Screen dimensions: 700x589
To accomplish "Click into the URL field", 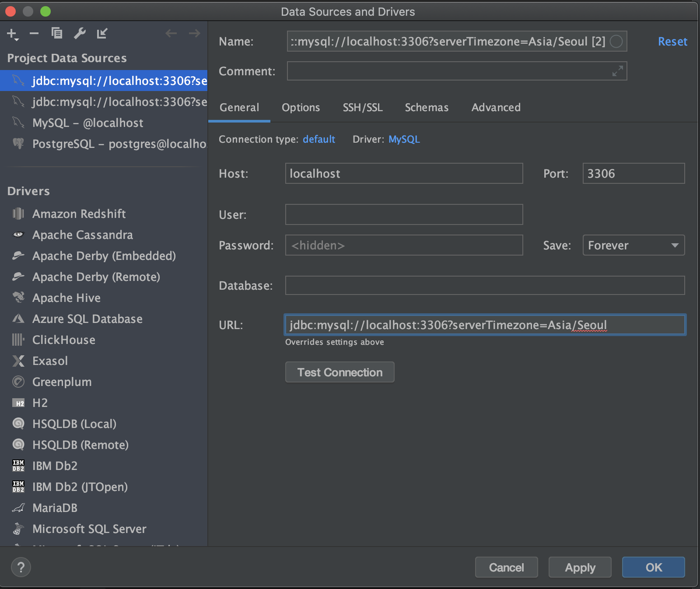I will point(485,325).
